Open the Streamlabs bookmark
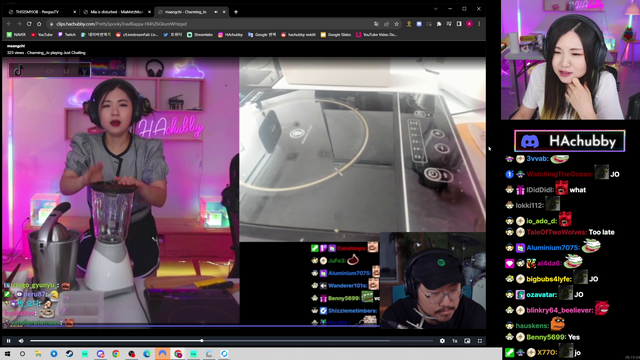The height and width of the screenshot is (360, 640). 200,35
